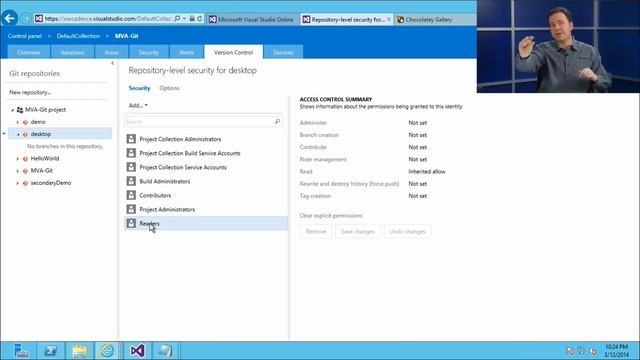Switch to Microsoft Visual Studio Online browser tab

(x=252, y=19)
